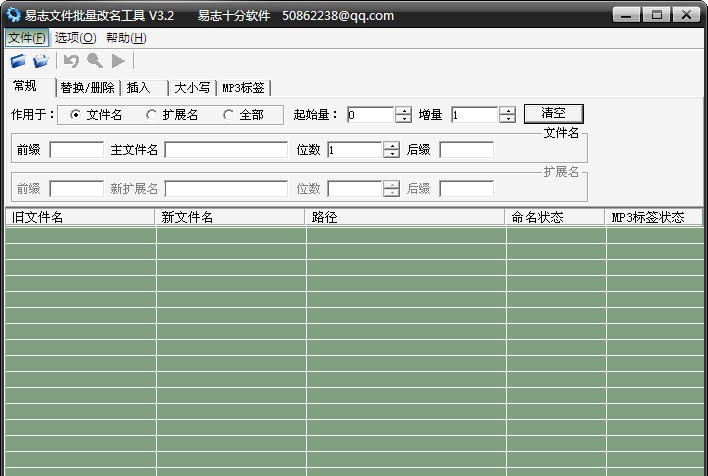This screenshot has height=476, width=708.
Task: Increase the 增量 value with up arrow
Action: tap(508, 111)
